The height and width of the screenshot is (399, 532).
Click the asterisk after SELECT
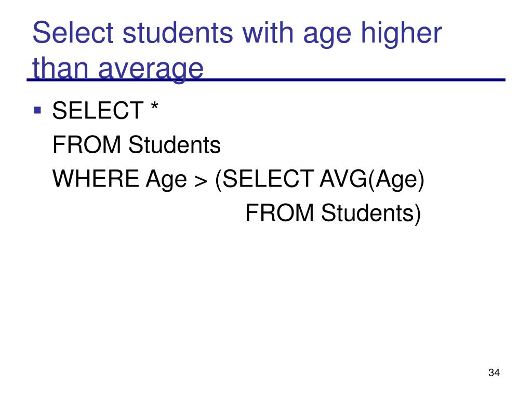click(x=154, y=107)
